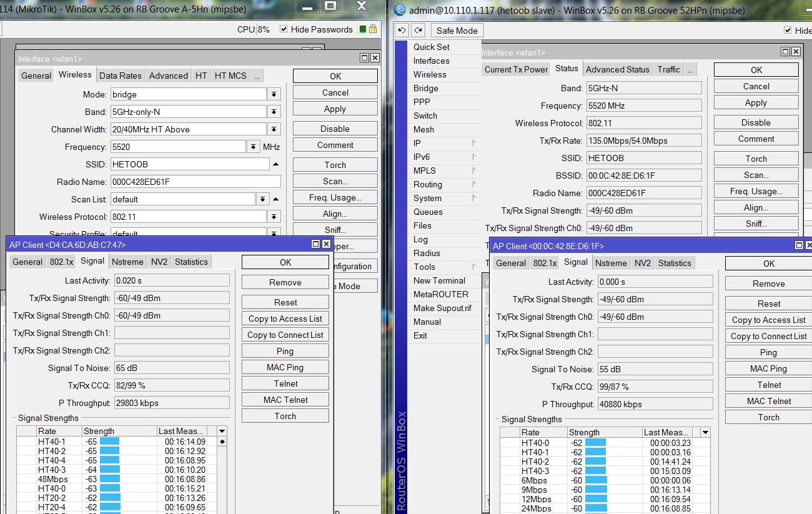Select the HT20-2 row in the signal table
Screen dimensions: 812x514
pyautogui.click(x=117, y=498)
